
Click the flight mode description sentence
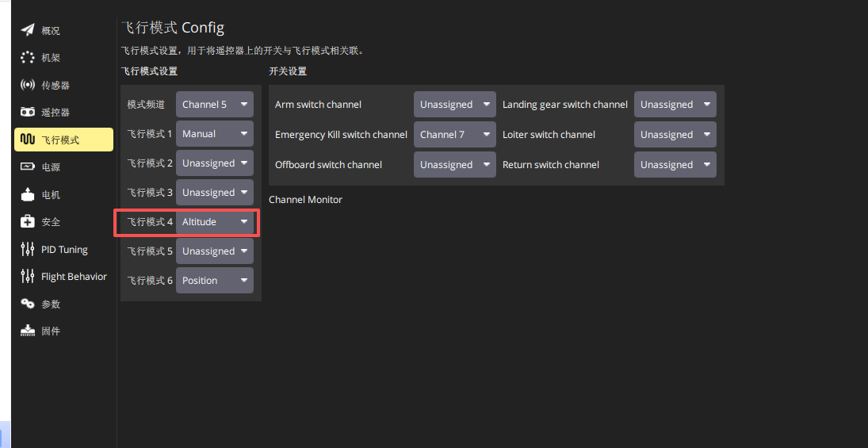tap(243, 51)
